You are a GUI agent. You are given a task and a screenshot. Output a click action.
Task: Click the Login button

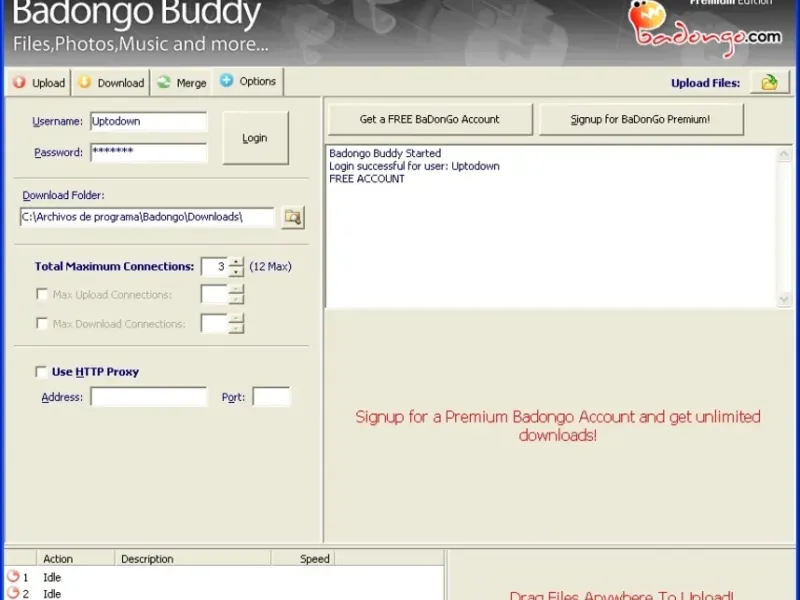[x=255, y=138]
